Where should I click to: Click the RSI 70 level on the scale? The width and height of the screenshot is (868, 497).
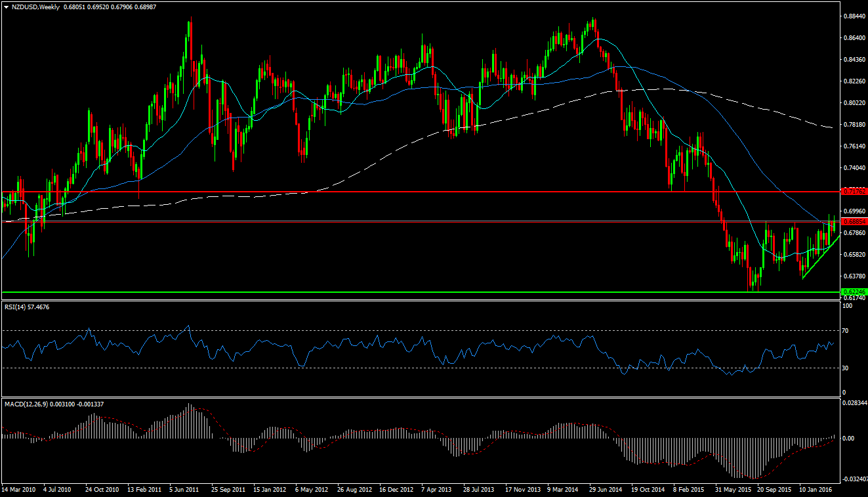click(x=846, y=331)
